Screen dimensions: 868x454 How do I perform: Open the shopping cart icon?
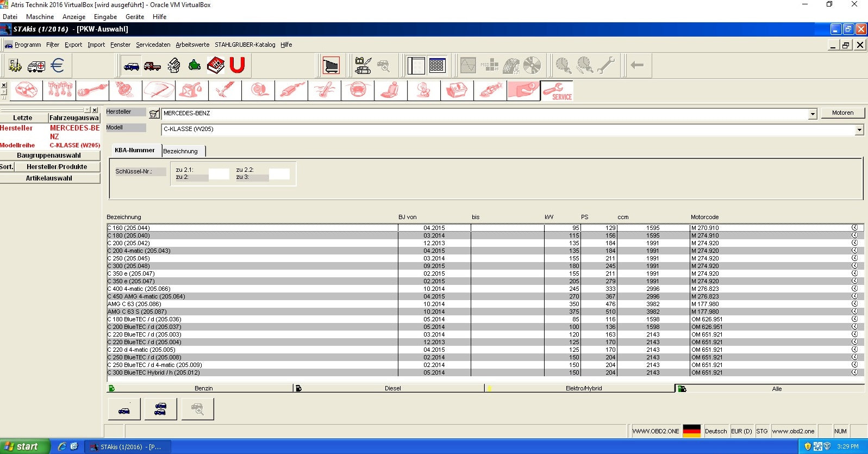tap(331, 66)
